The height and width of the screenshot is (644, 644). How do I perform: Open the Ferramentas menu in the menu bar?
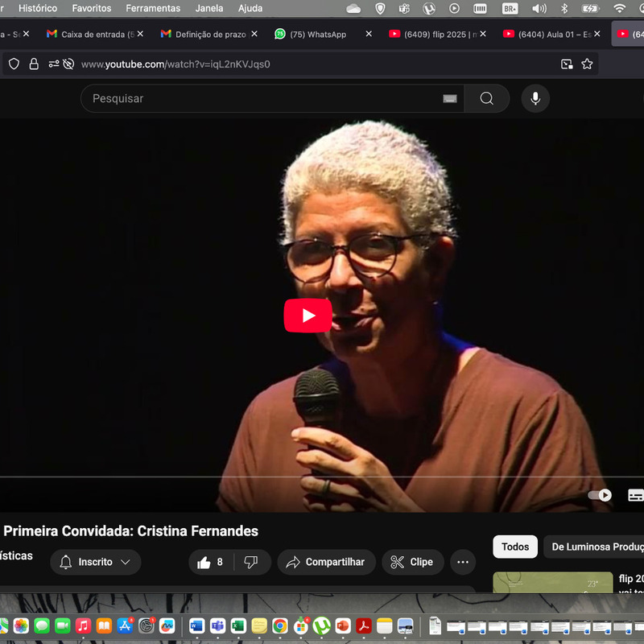click(152, 8)
